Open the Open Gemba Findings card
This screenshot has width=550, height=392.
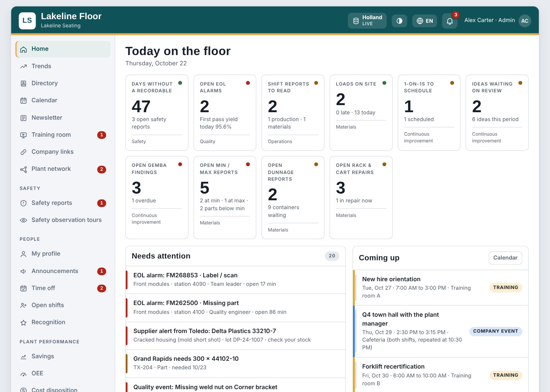tap(157, 197)
